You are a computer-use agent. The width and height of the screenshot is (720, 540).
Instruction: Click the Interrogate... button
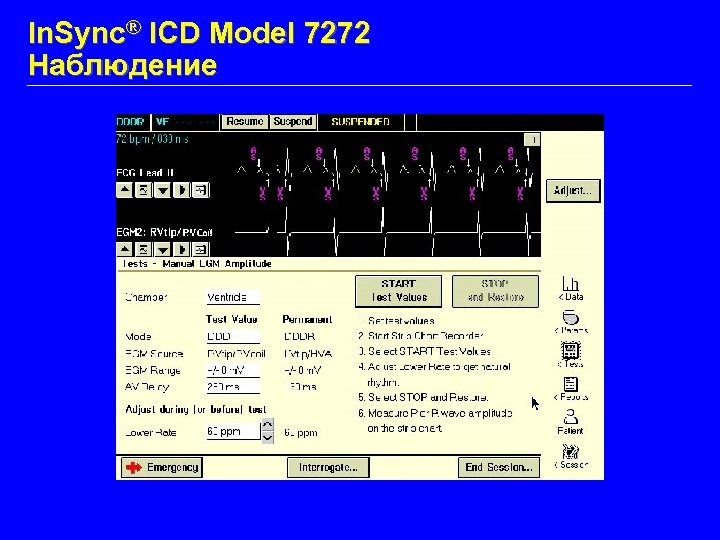pyautogui.click(x=328, y=467)
